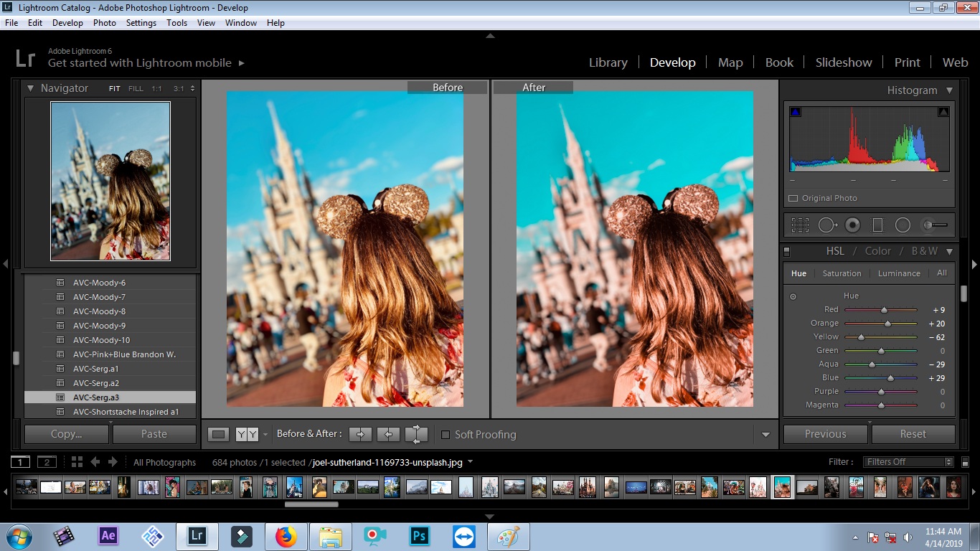Select the Crop Overlay tool

click(x=800, y=225)
